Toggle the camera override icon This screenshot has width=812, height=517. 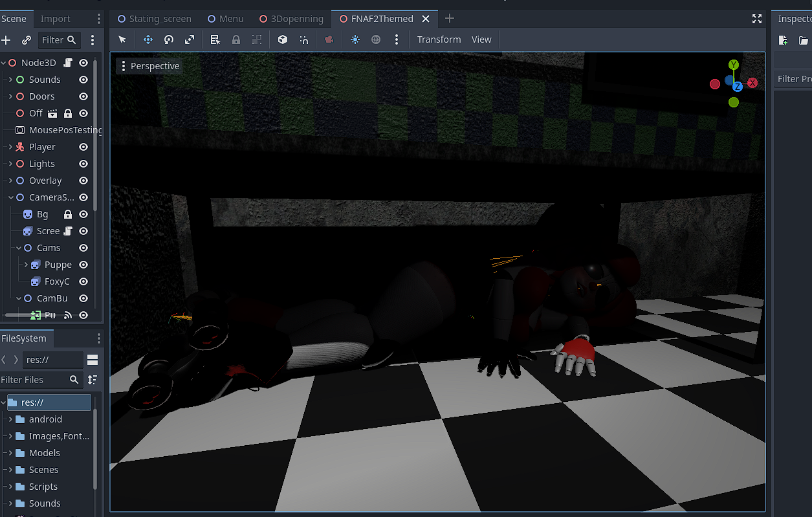click(329, 39)
